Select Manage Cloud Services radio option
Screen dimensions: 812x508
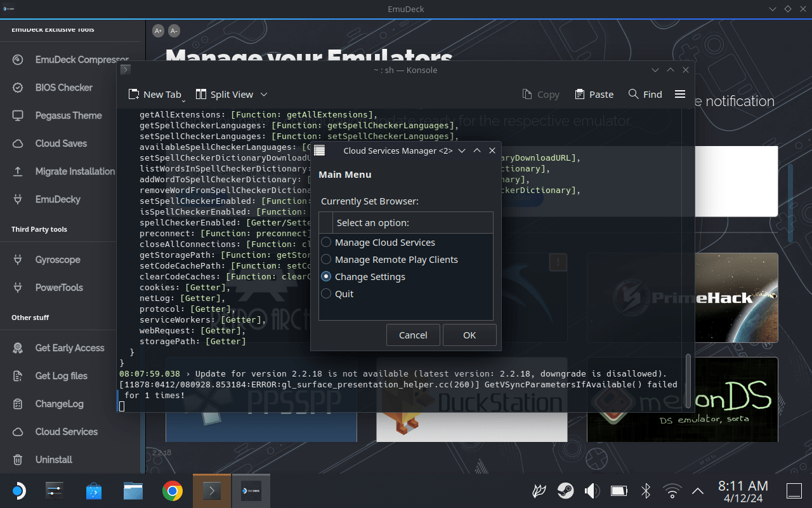(378, 243)
